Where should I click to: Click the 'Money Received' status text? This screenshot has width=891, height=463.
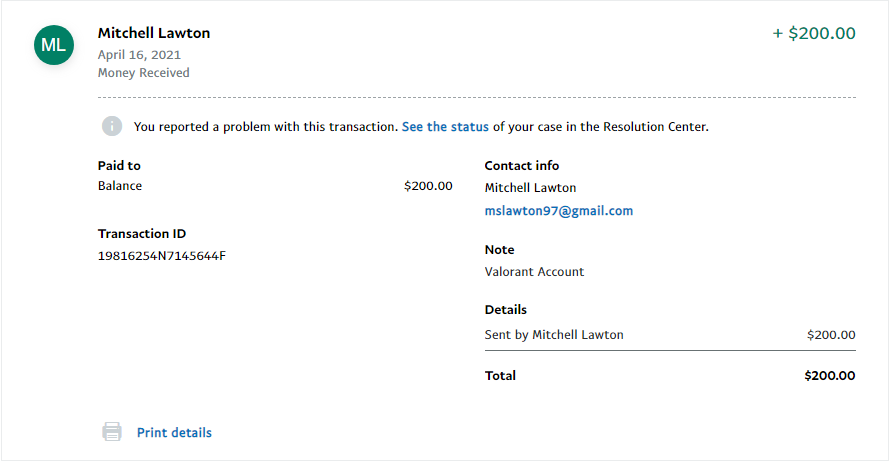(x=143, y=72)
